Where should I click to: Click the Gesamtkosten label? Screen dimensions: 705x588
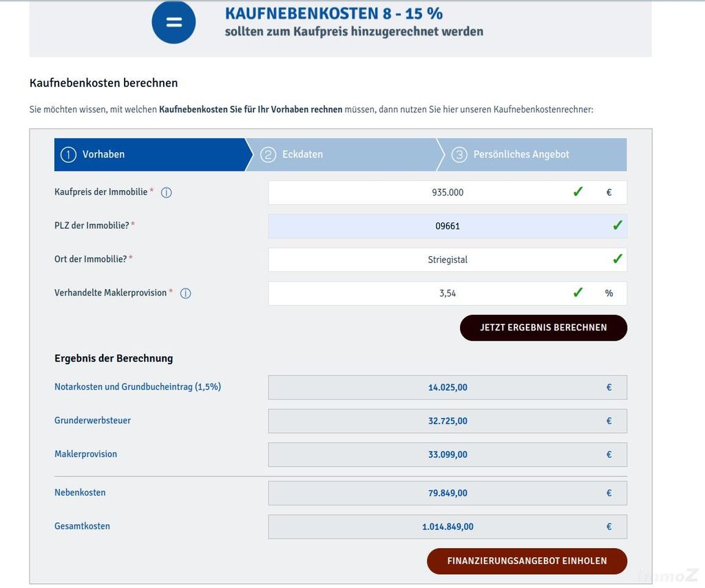(83, 526)
